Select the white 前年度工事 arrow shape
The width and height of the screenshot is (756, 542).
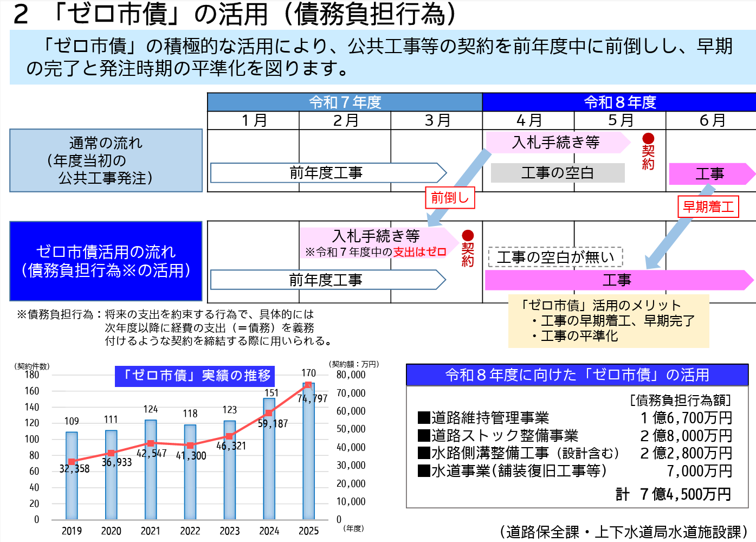tap(325, 173)
